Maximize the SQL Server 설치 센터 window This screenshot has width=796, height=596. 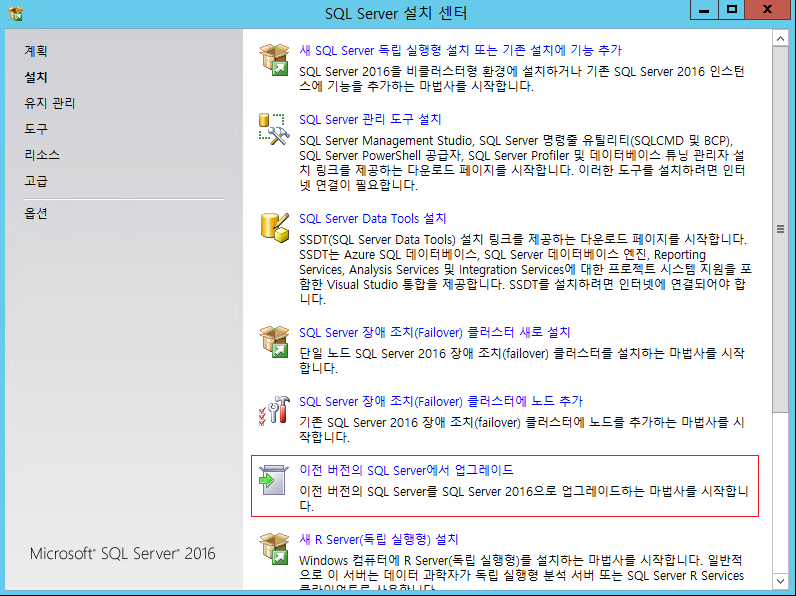coord(732,10)
